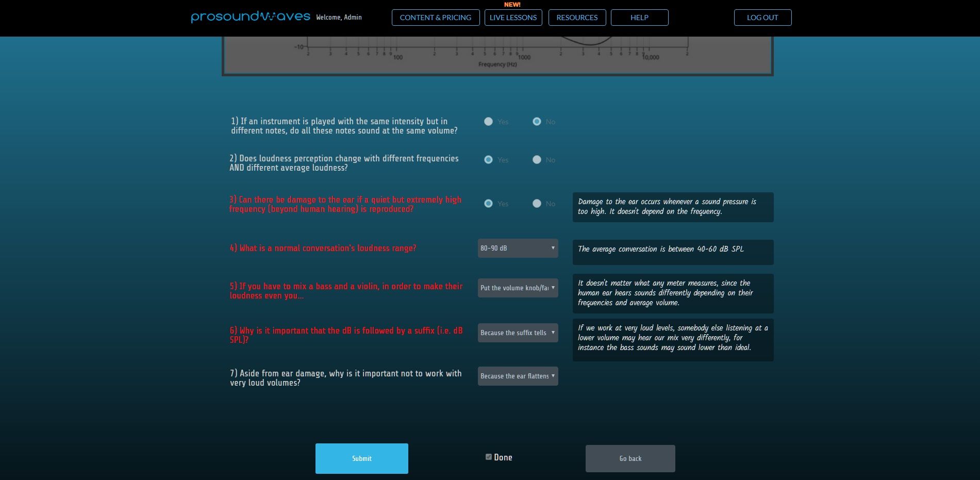Select No for question 1
This screenshot has height=480, width=980.
pos(537,122)
